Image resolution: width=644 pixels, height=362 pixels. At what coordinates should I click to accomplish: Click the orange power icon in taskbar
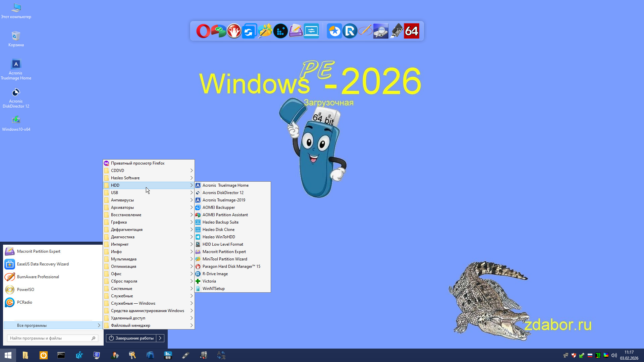44,355
